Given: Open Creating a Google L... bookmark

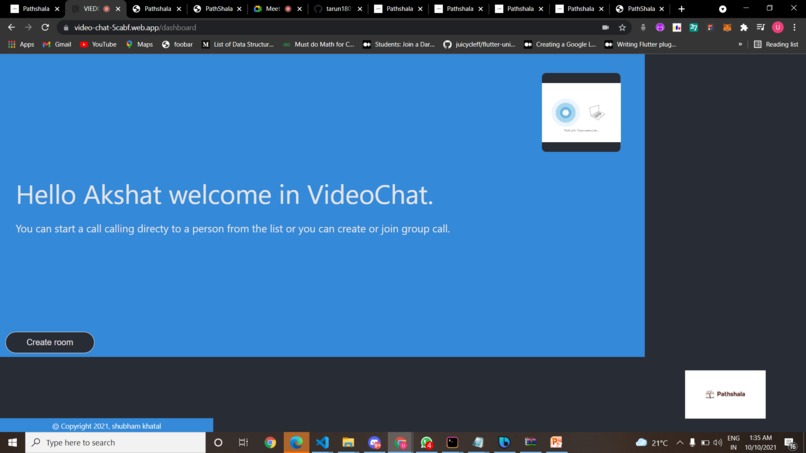Looking at the screenshot, I should point(560,44).
